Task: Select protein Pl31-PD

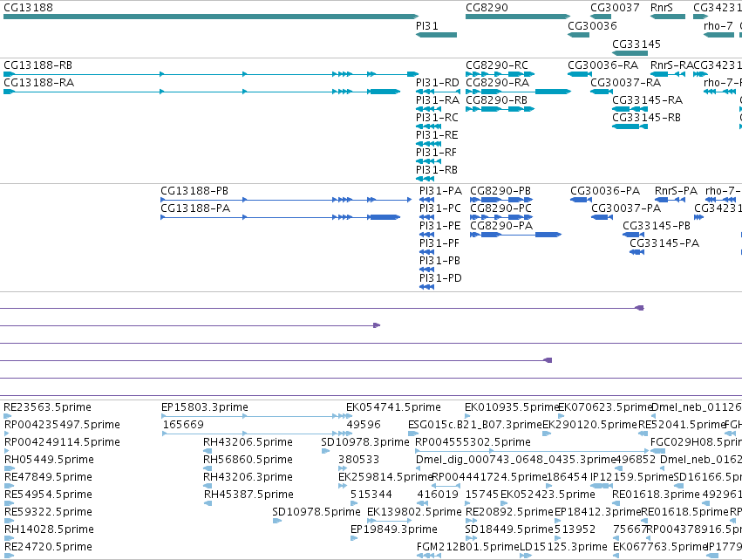Action: point(427,287)
